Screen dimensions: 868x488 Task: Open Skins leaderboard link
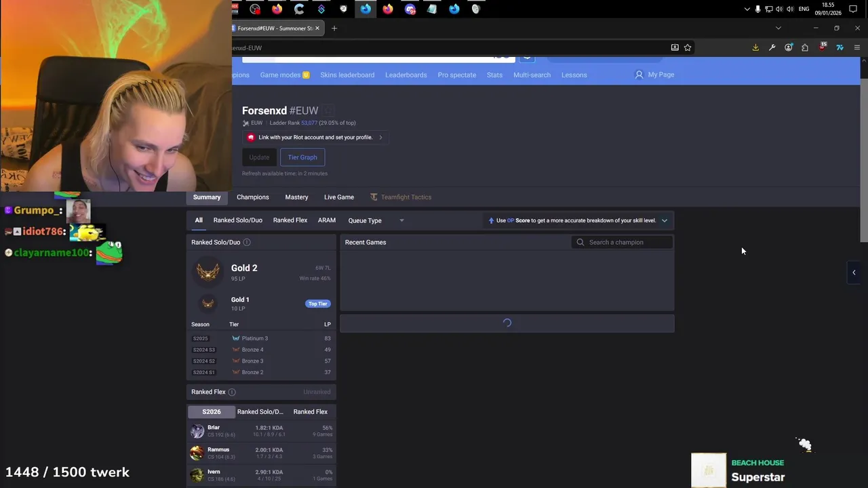coord(347,75)
